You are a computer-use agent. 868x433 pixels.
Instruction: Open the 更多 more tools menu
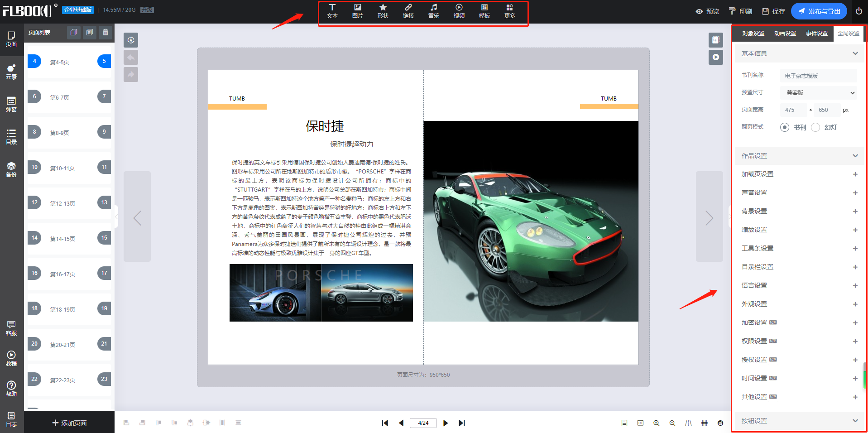point(510,11)
